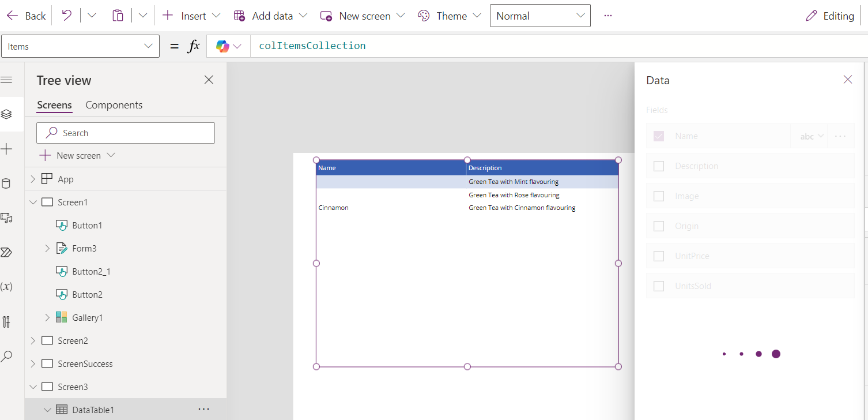
Task: Click the Description column header
Action: click(x=542, y=168)
